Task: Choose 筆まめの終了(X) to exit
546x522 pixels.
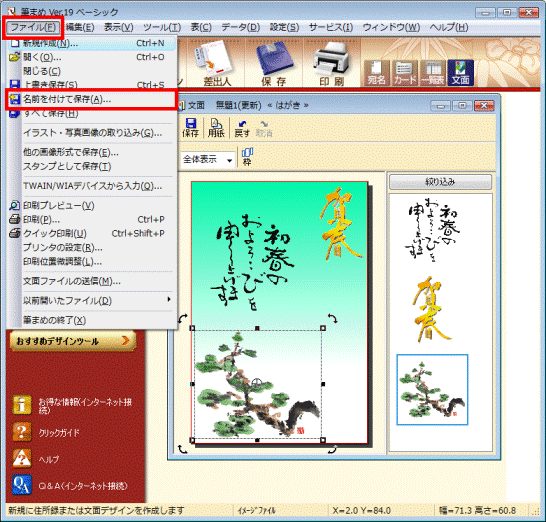Action: (x=92, y=320)
